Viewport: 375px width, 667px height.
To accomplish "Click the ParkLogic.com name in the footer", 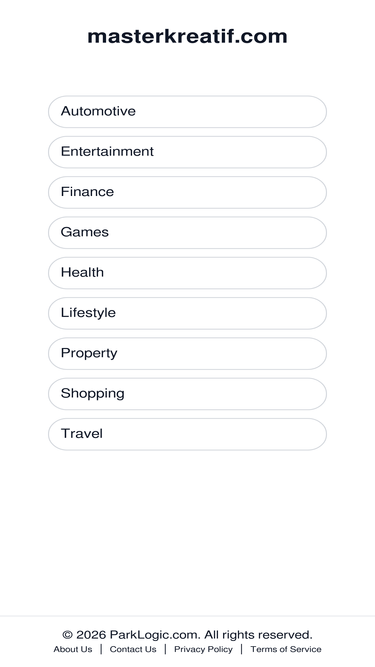I will point(155,635).
